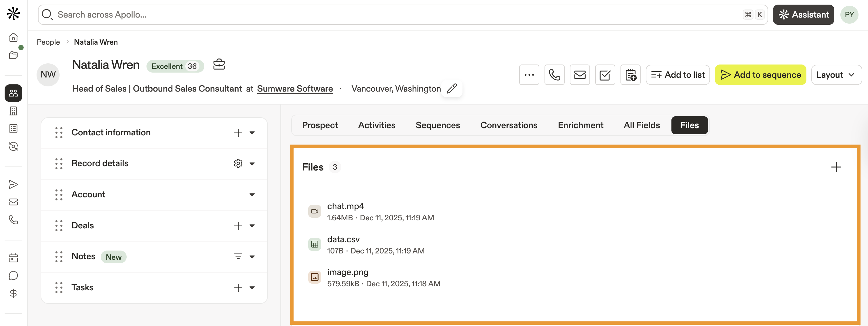This screenshot has width=868, height=326.
Task: Click the phone call icon button
Action: 554,75
